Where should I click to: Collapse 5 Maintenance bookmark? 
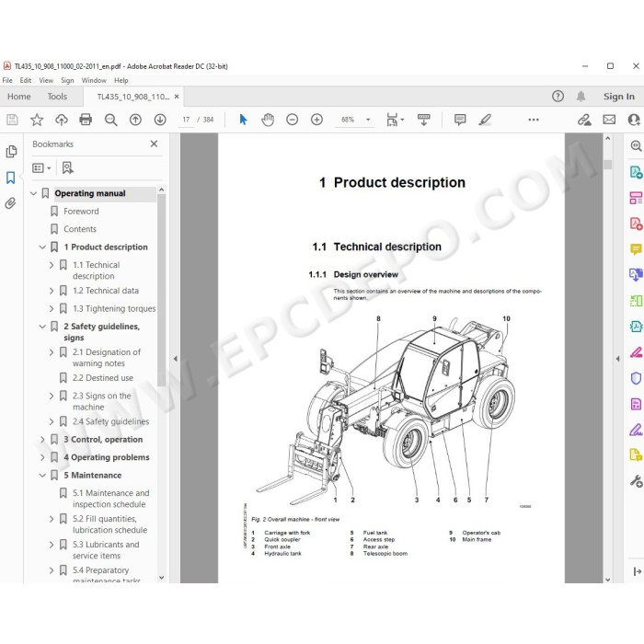click(42, 476)
